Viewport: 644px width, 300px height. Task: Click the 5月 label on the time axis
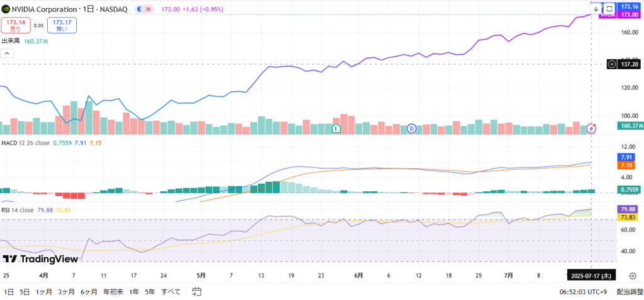pos(201,275)
